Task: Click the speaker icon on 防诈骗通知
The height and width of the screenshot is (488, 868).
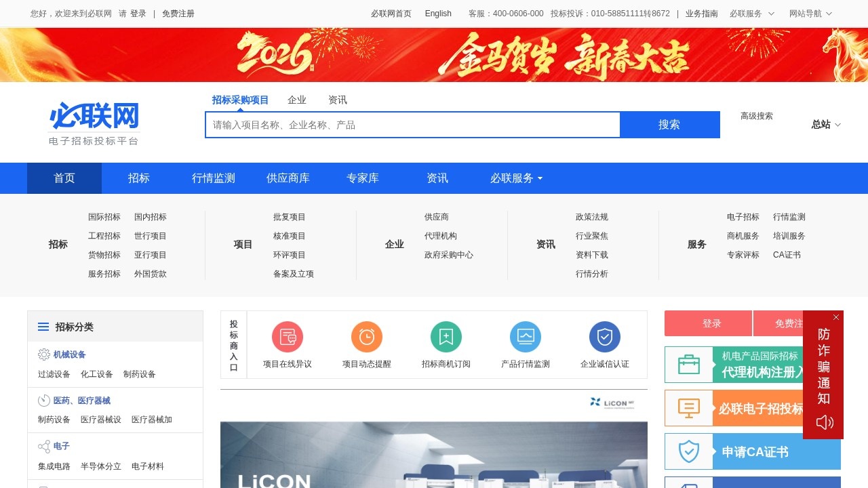Action: pyautogui.click(x=823, y=422)
